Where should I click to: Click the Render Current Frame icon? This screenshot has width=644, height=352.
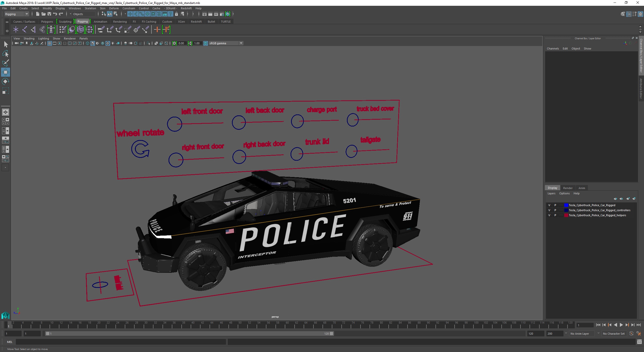pyautogui.click(x=210, y=14)
